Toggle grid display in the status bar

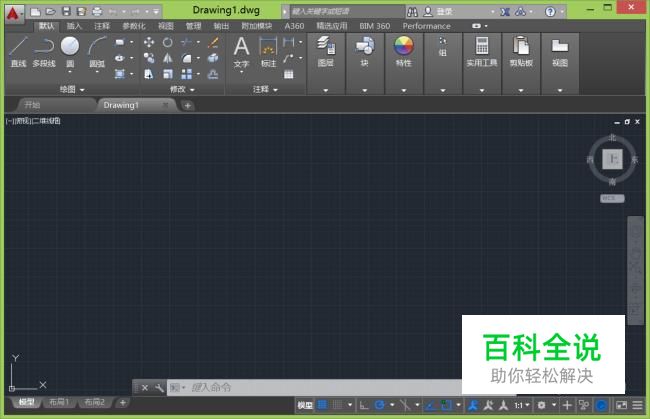[x=322, y=405]
